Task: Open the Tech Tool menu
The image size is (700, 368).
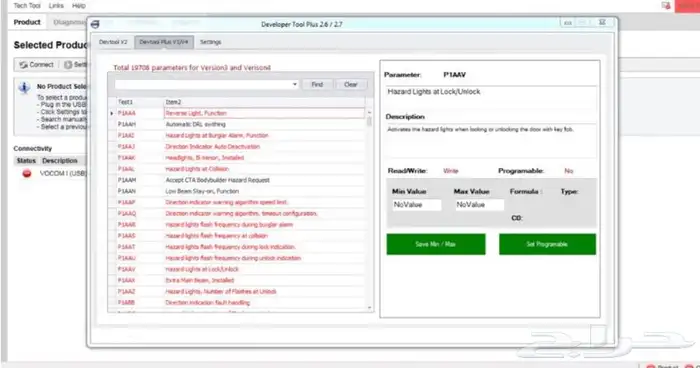Action: (27, 6)
